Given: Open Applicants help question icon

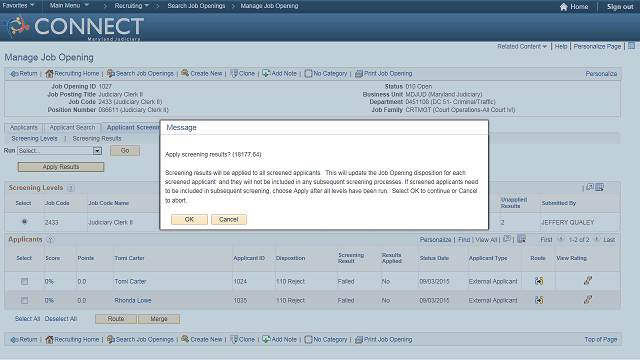Looking at the screenshot, I should tap(50, 240).
